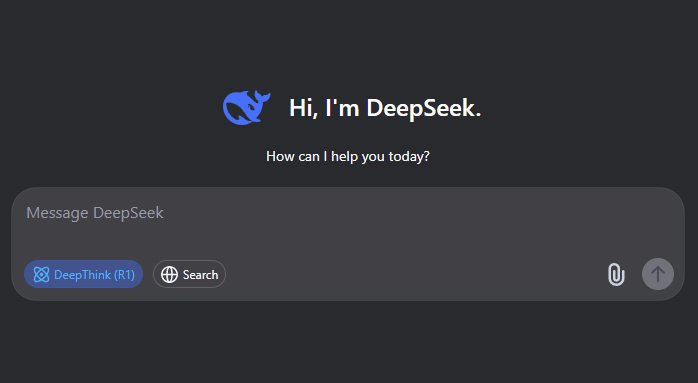
Task: Click the "Hi, I'm DeepSeek." heading
Action: point(385,108)
